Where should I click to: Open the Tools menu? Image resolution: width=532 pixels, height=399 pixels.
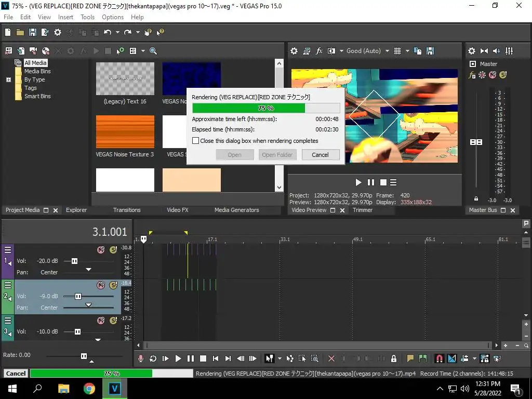coord(87,17)
